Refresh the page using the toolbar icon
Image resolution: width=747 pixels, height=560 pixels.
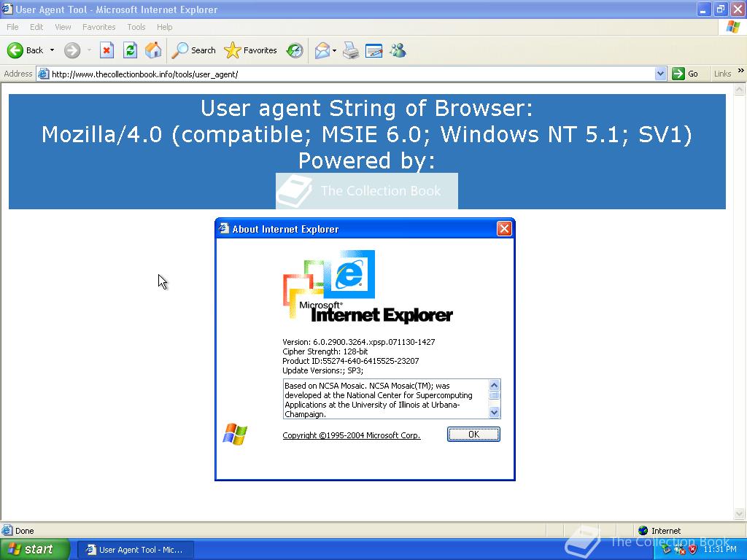130,50
